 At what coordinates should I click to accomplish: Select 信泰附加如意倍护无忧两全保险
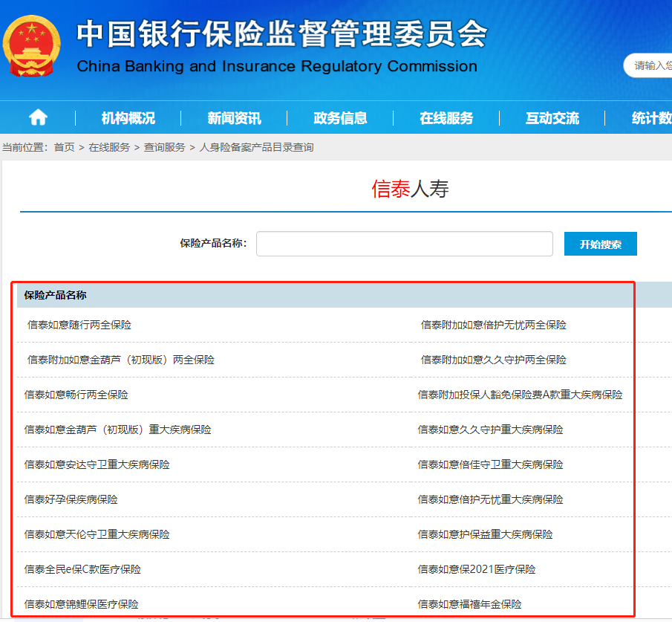(494, 325)
